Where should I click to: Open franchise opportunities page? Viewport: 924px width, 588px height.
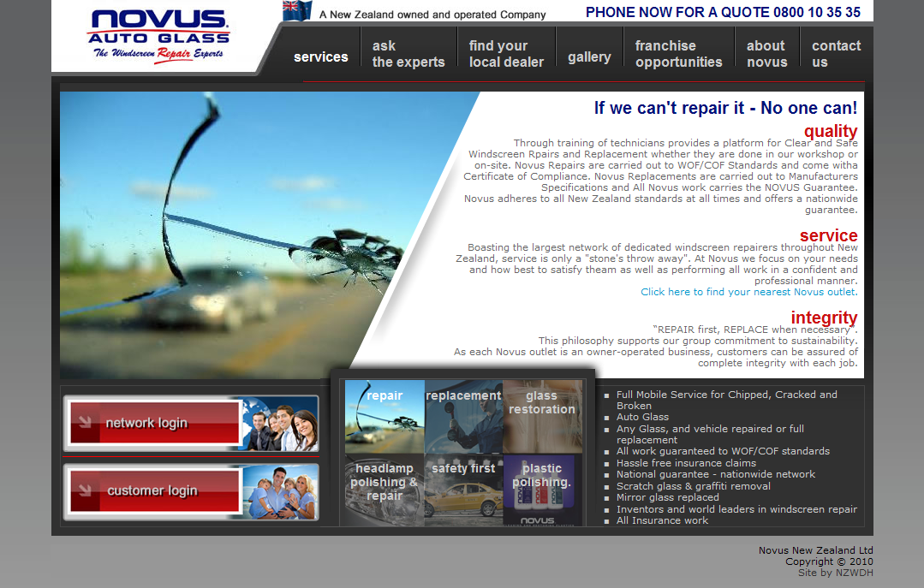(678, 54)
